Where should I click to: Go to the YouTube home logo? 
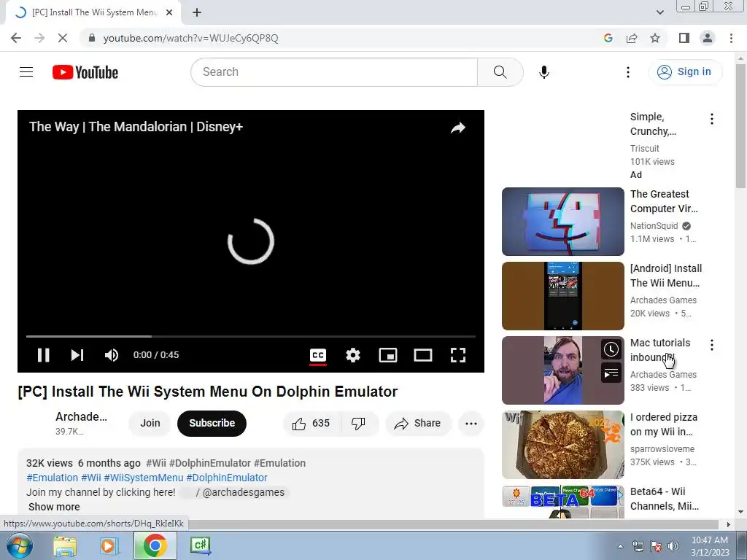[85, 72]
